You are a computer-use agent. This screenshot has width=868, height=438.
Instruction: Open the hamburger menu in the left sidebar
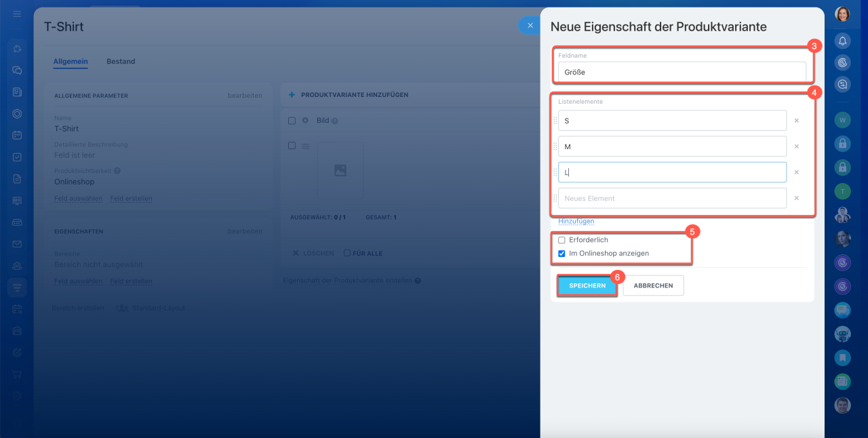[17, 14]
